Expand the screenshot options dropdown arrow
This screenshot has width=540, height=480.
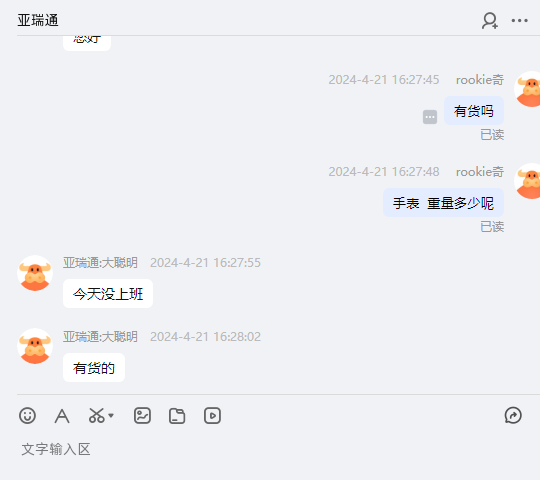[111, 416]
